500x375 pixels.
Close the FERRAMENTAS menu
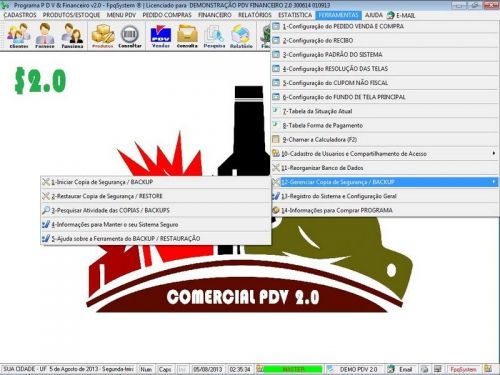pos(338,15)
